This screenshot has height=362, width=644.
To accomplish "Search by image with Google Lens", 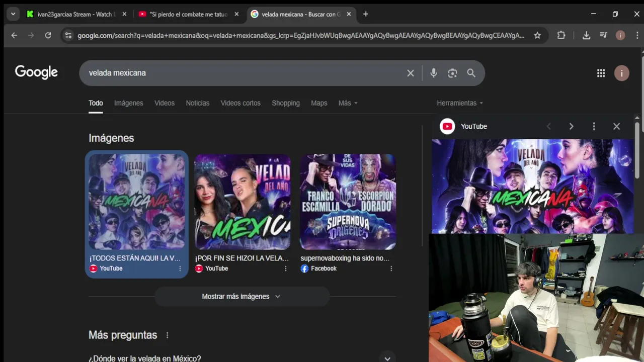I will 452,73.
